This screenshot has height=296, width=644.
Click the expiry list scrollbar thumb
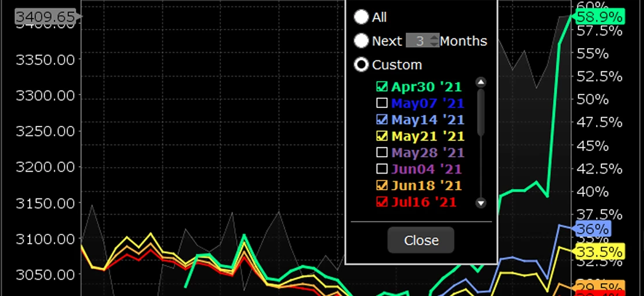(x=481, y=112)
